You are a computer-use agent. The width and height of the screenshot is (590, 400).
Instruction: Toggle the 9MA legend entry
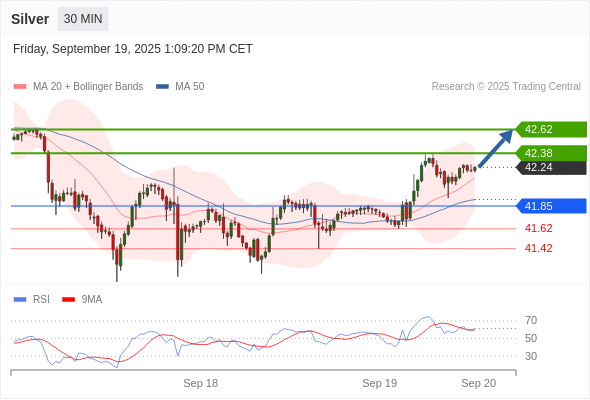[x=82, y=300]
